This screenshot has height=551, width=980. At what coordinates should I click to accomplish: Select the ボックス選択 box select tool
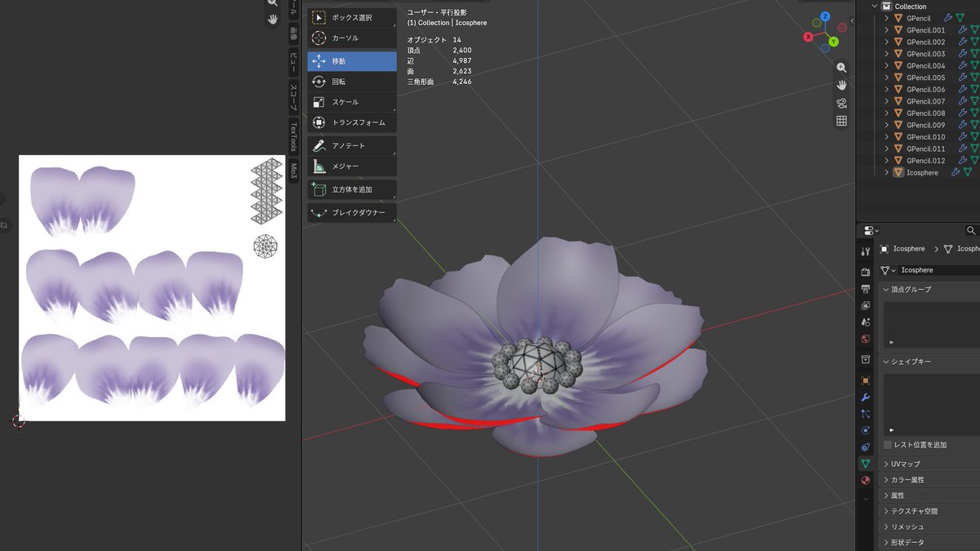(352, 17)
